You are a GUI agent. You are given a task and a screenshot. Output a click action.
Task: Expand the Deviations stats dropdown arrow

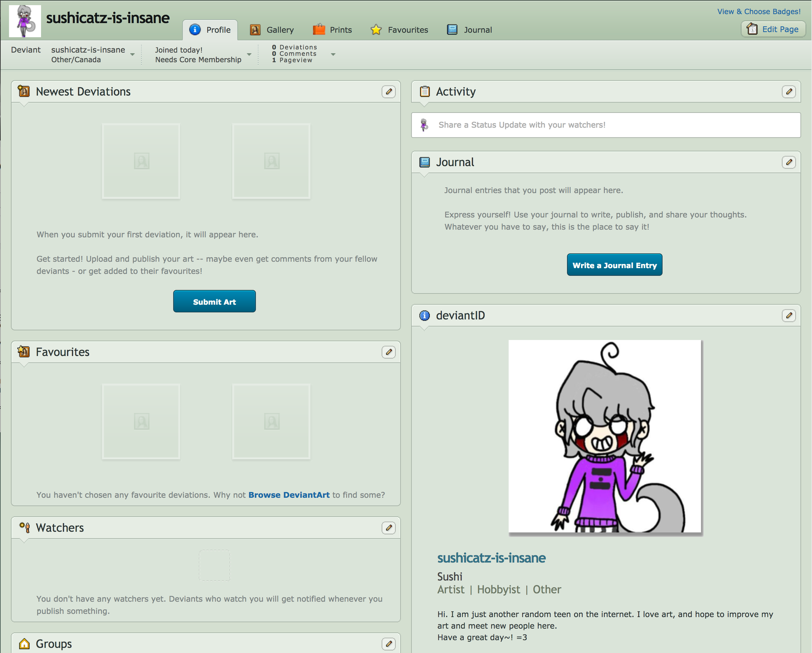point(333,55)
